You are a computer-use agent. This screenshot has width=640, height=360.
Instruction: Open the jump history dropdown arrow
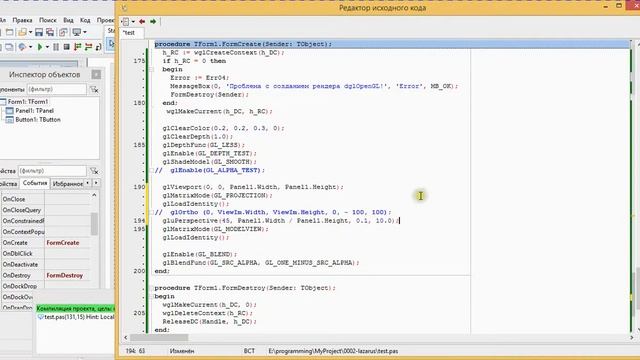tap(133, 22)
